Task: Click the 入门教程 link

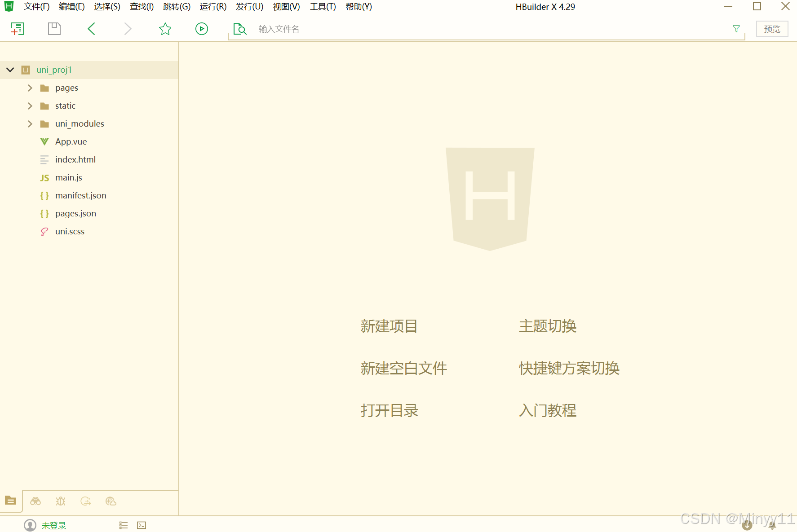Action: 548,411
